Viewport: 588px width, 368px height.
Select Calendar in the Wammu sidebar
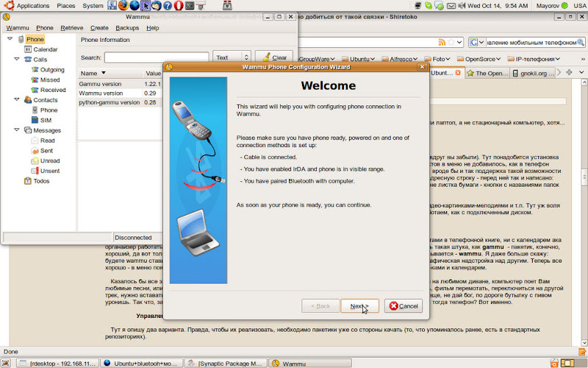[46, 49]
